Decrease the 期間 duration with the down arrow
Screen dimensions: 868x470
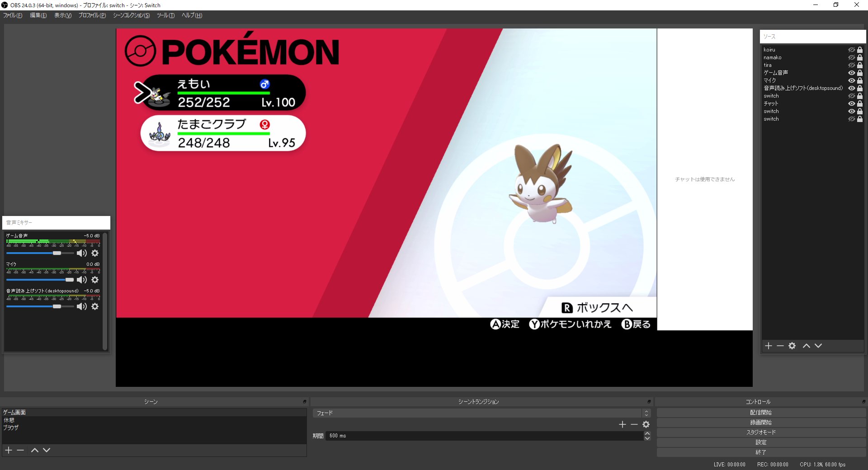647,438
